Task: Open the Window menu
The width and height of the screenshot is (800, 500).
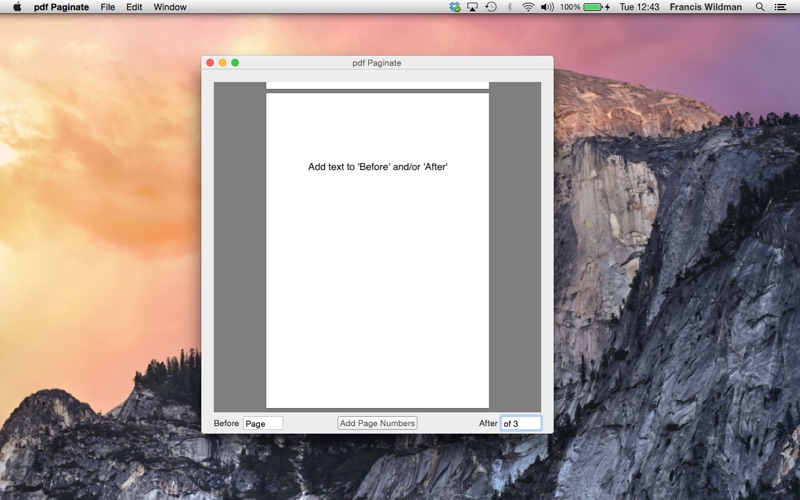Action: coord(170,7)
